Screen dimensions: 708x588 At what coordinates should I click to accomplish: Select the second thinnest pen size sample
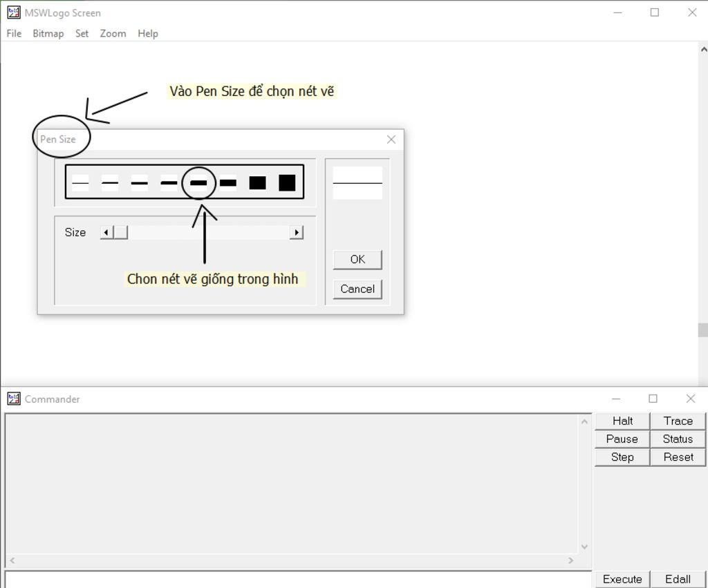point(110,183)
